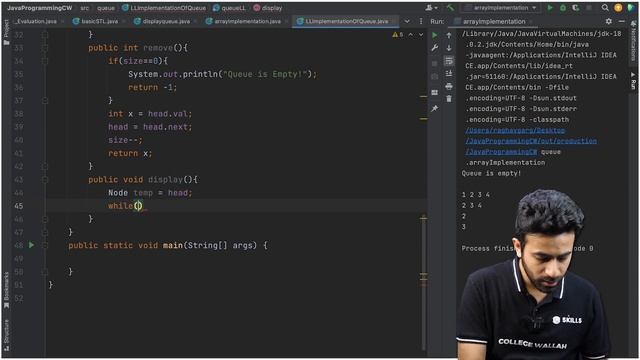Open the Run panel wrench settings
The width and height of the screenshot is (640, 360).
pos(435,48)
